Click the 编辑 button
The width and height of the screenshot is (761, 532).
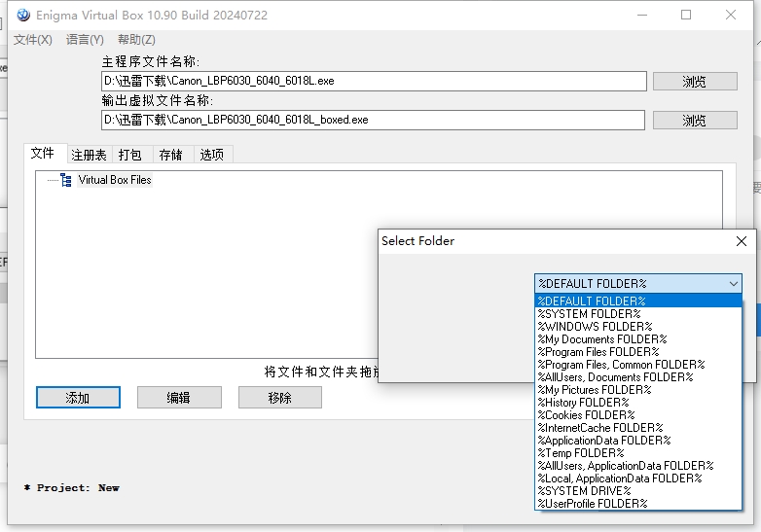click(x=179, y=398)
